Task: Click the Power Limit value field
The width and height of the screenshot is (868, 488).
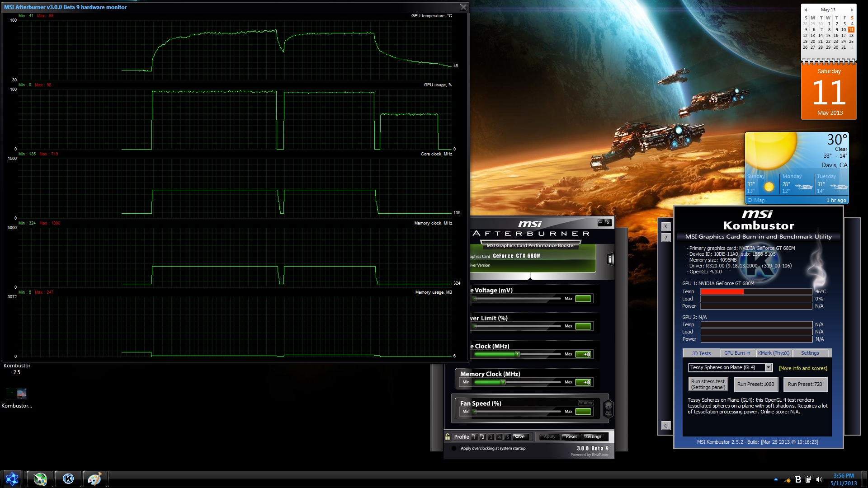Action: click(x=583, y=326)
